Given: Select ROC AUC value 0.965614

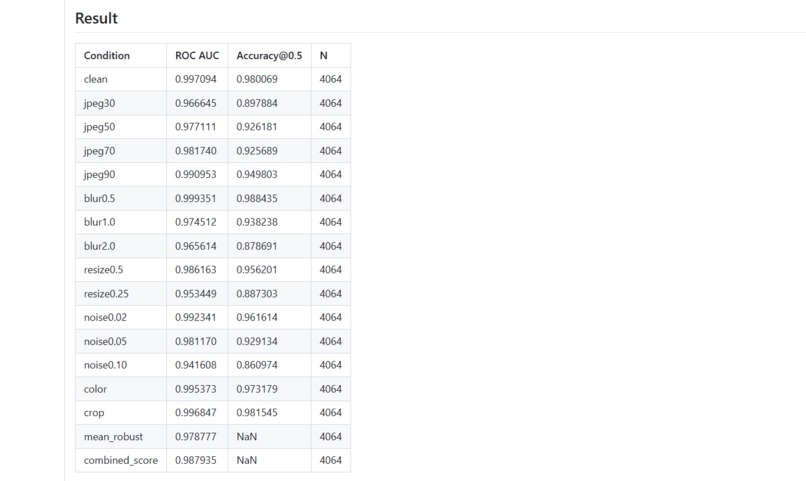Looking at the screenshot, I should 195,246.
